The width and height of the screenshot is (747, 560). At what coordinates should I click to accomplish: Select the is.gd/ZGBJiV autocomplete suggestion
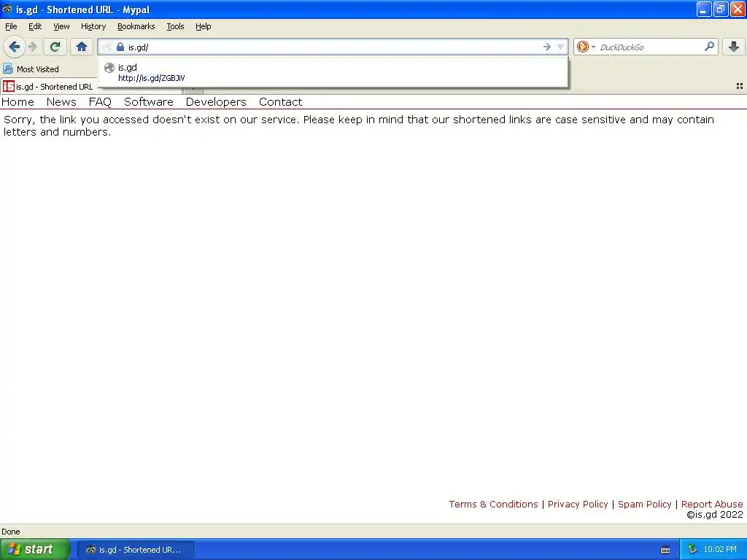(x=333, y=72)
